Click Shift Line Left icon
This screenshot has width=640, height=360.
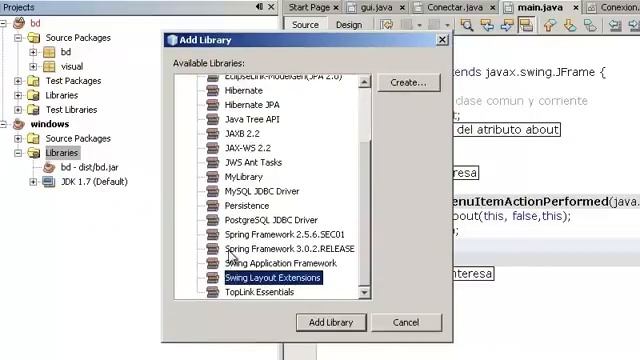pyautogui.click(x=615, y=25)
